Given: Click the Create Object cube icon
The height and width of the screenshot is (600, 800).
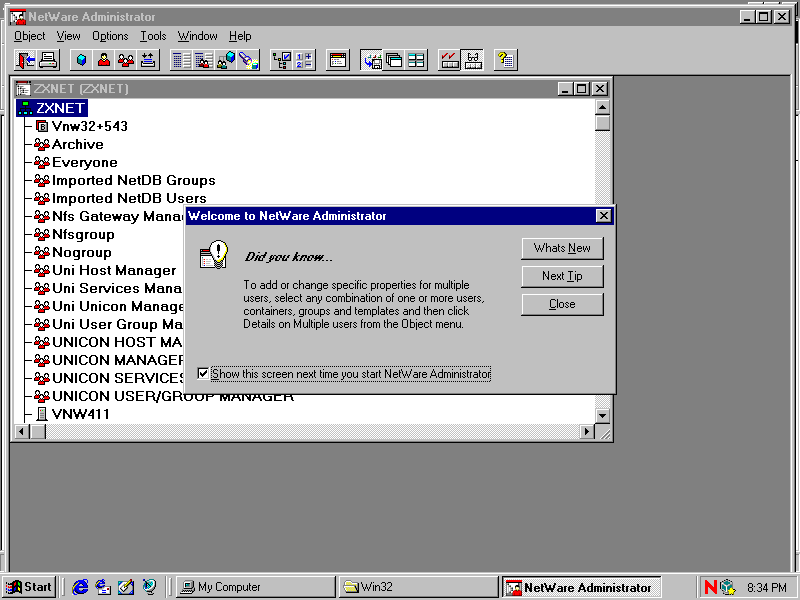Looking at the screenshot, I should coord(81,60).
